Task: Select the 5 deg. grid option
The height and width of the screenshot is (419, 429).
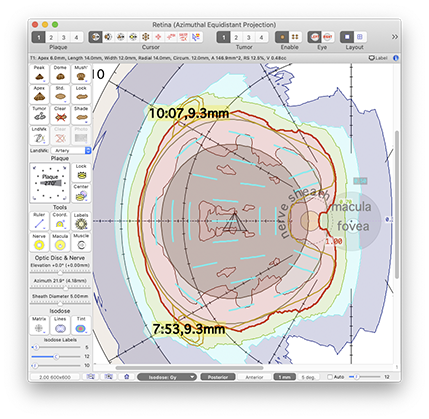Action: [x=308, y=377]
